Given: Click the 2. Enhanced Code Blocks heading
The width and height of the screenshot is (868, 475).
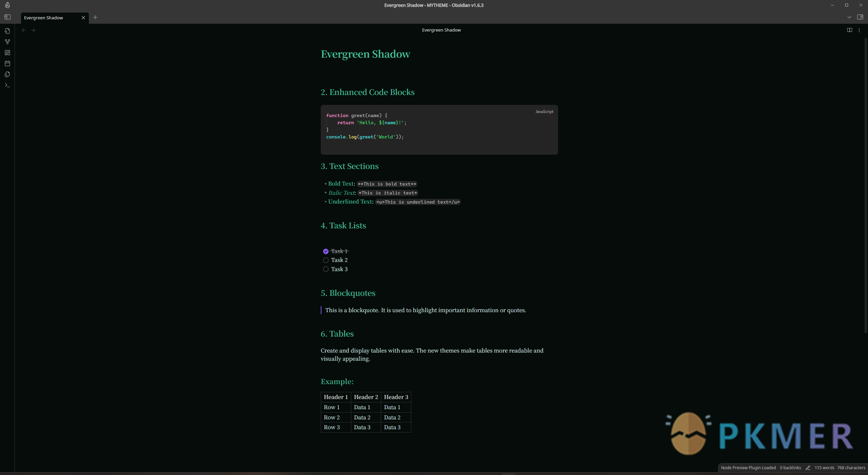Looking at the screenshot, I should click(368, 92).
